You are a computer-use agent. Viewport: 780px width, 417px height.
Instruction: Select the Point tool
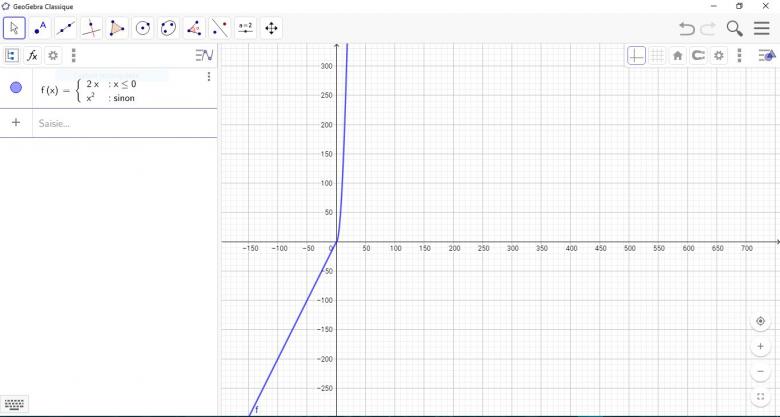[40, 28]
